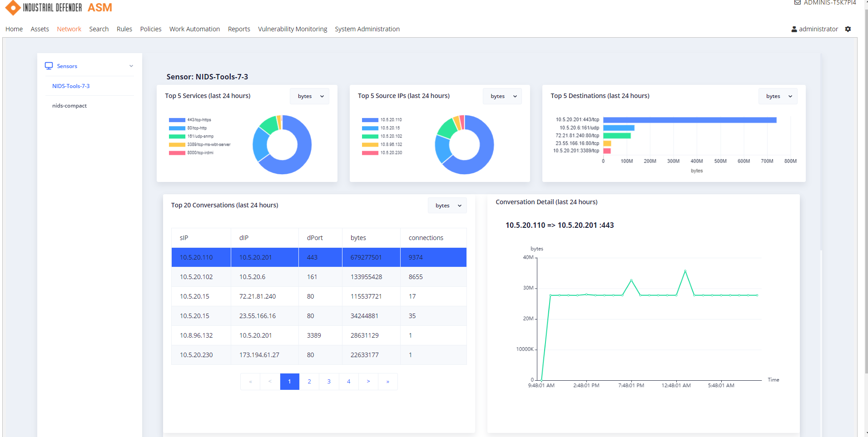Image resolution: width=868 pixels, height=437 pixels.
Task: Click the Sensors monitor icon
Action: tap(49, 66)
